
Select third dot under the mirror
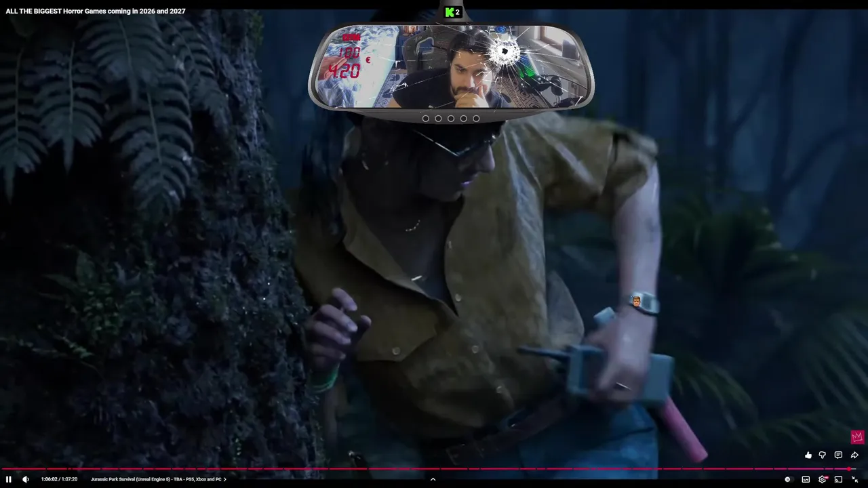tap(451, 119)
